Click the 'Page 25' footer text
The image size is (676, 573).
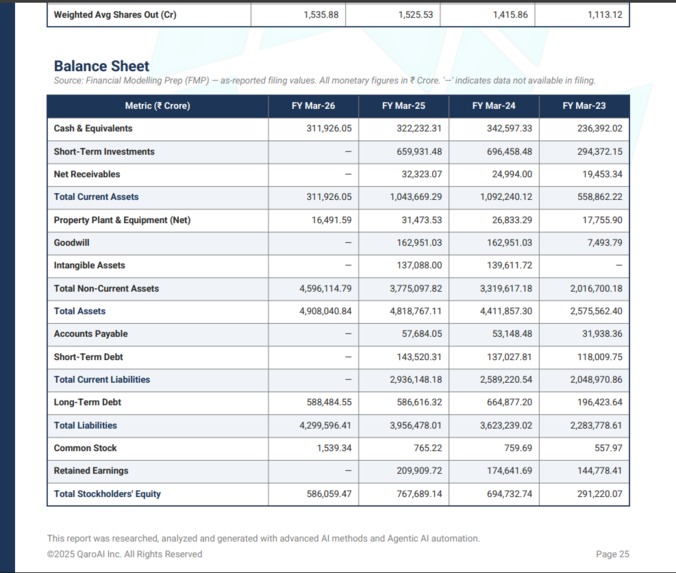(x=613, y=554)
